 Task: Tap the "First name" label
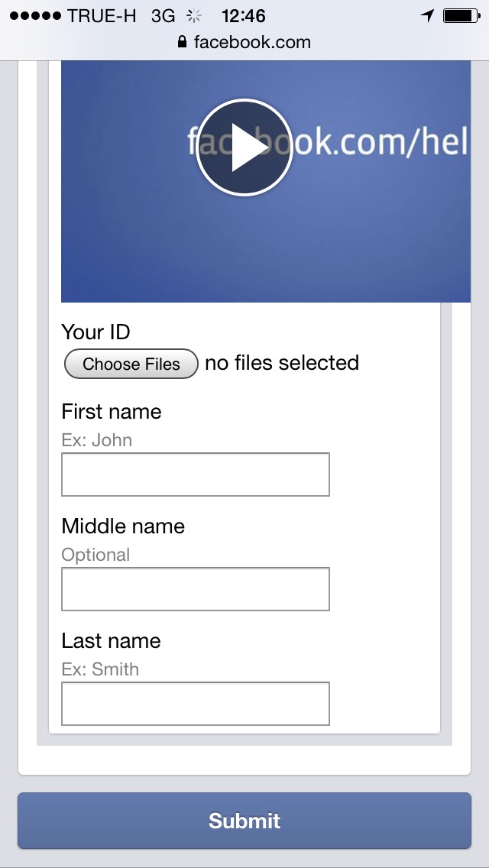click(x=112, y=412)
